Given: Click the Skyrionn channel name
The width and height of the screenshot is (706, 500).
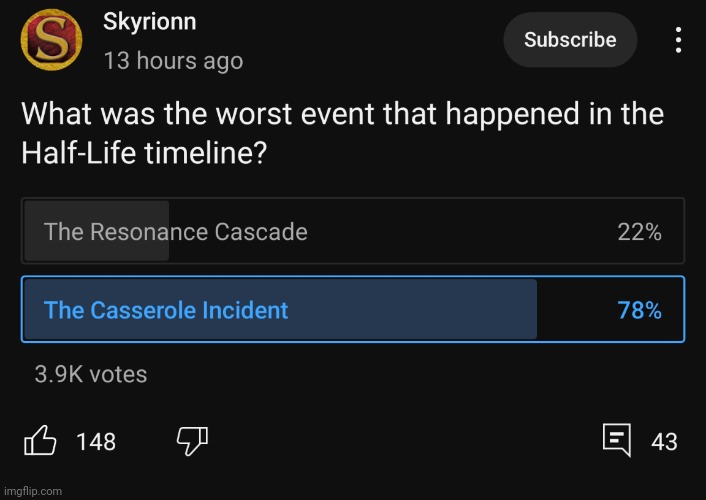Looking at the screenshot, I should click(x=149, y=22).
